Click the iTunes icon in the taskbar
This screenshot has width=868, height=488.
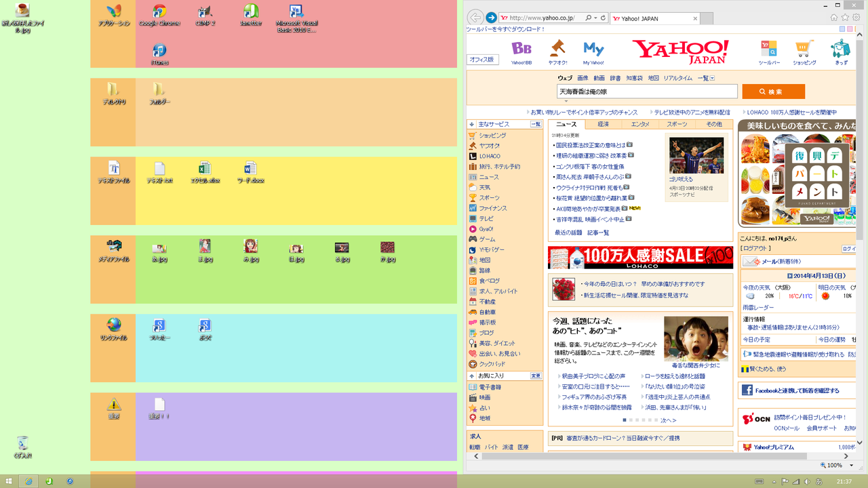69,481
